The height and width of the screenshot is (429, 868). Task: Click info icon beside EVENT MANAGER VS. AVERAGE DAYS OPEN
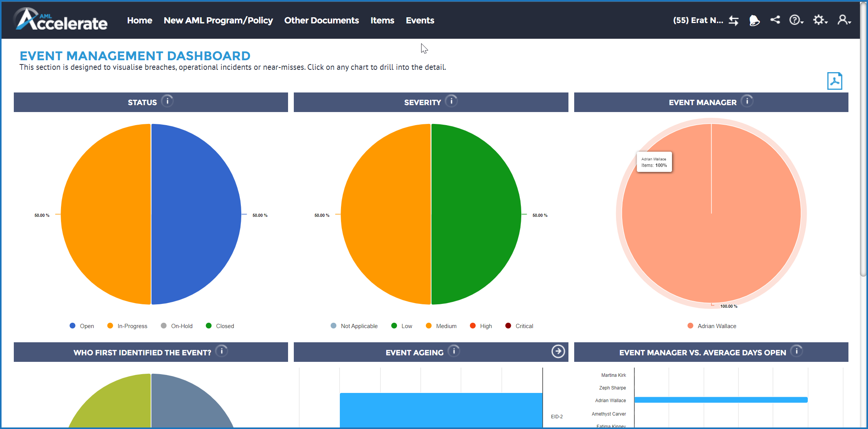pyautogui.click(x=797, y=351)
